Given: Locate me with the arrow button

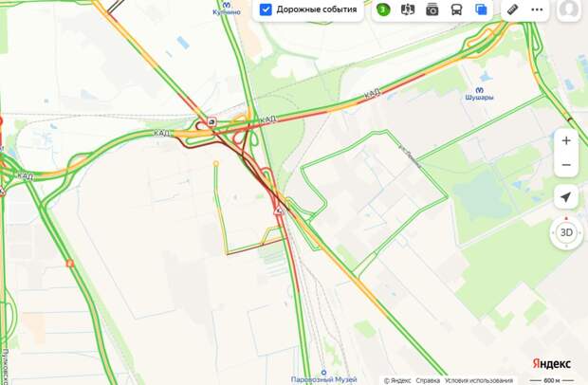Looking at the screenshot, I should [x=566, y=197].
